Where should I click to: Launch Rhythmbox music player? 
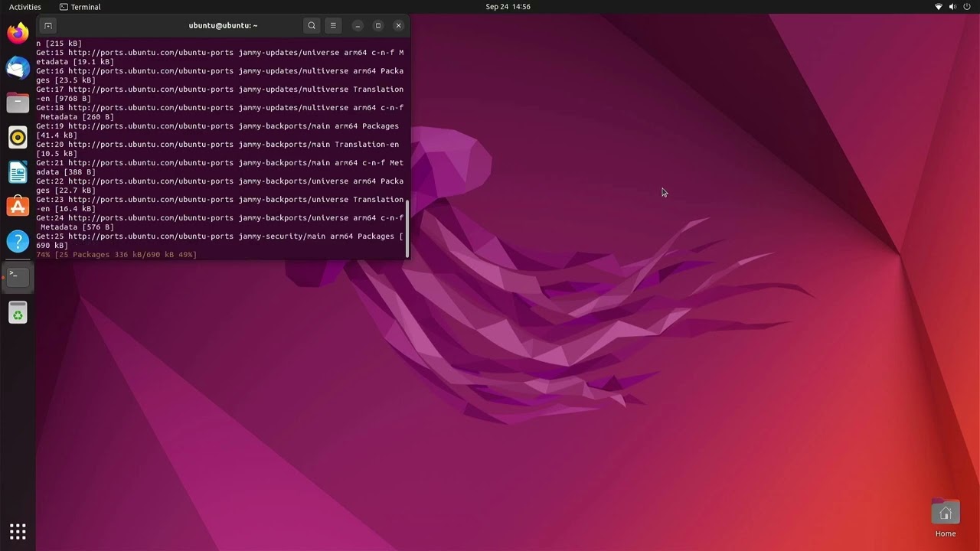[18, 138]
